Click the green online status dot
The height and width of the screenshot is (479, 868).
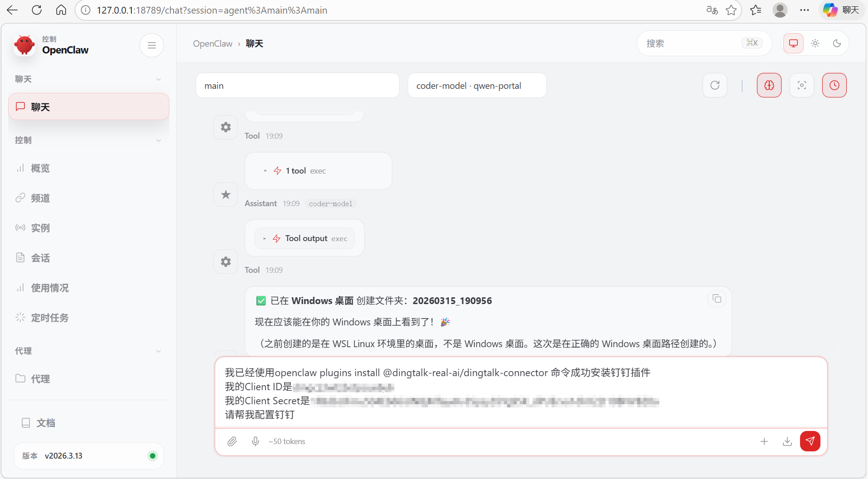[153, 456]
